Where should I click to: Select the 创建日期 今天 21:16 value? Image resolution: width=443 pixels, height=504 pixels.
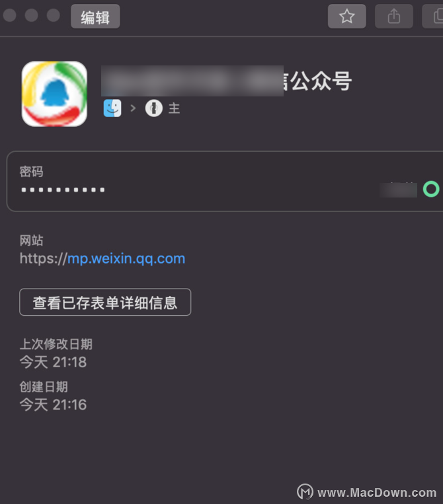[x=53, y=405]
